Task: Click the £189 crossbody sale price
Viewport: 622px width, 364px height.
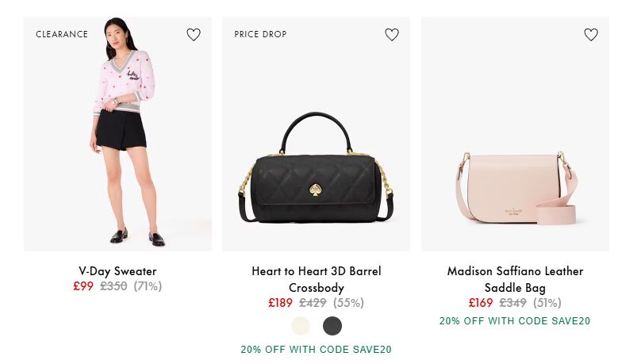Action: click(x=281, y=302)
